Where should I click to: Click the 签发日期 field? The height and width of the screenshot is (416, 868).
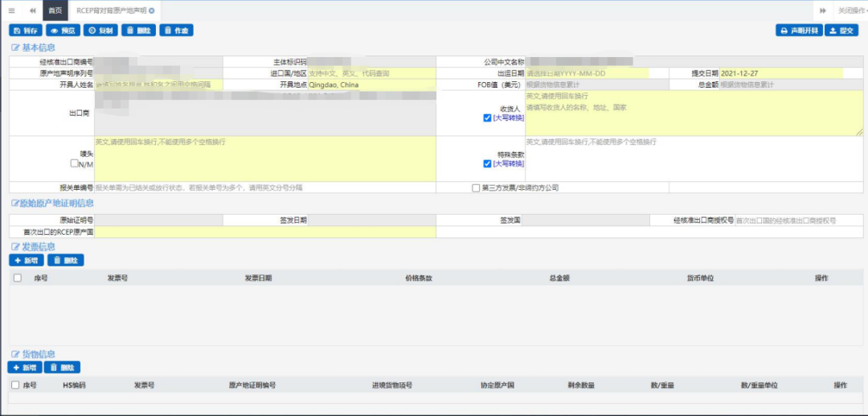[371, 220]
